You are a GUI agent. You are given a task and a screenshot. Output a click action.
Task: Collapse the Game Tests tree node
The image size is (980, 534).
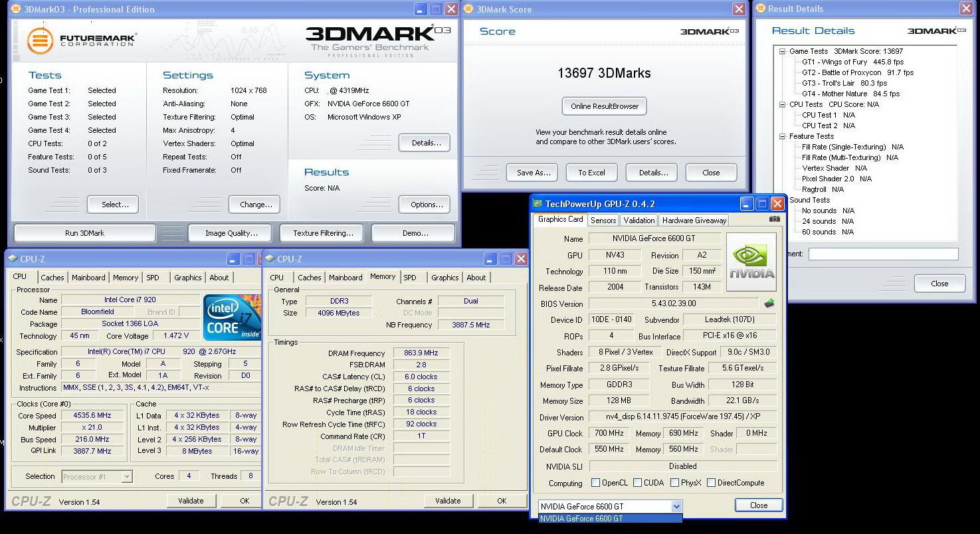click(783, 51)
